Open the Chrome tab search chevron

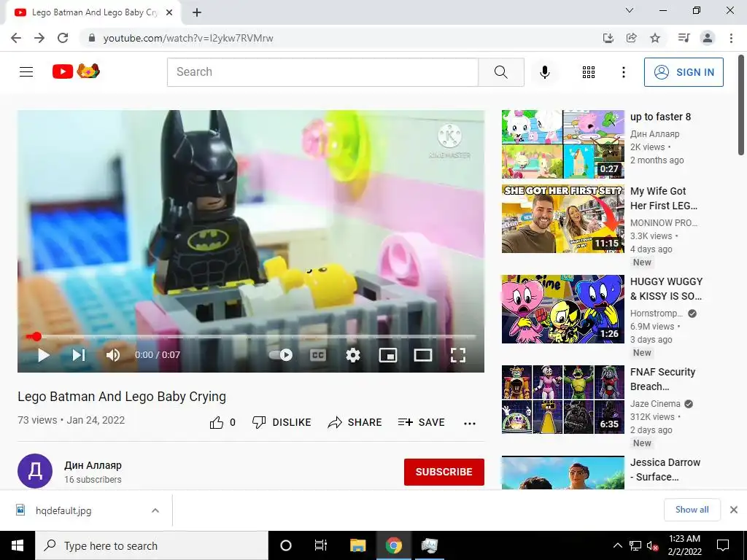(x=630, y=10)
